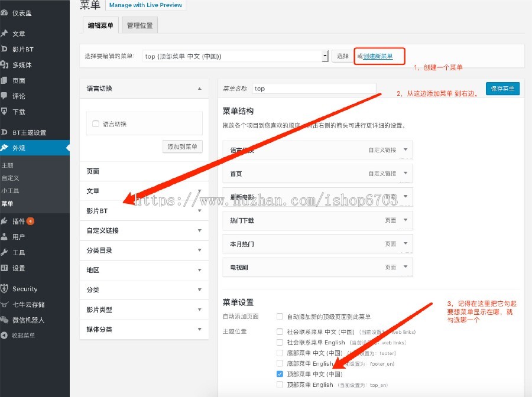The width and height of the screenshot is (532, 397).
Task: Click the orange plugin update badge
Action: point(30,221)
